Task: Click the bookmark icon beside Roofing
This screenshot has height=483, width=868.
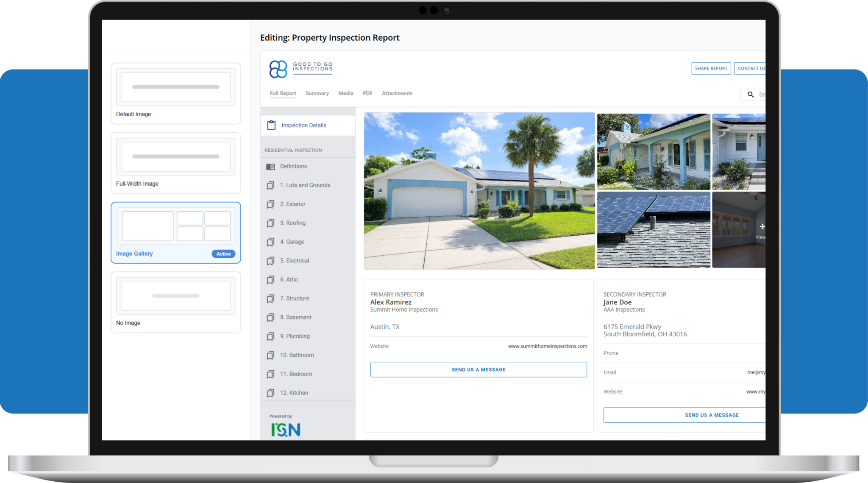Action: pos(270,223)
